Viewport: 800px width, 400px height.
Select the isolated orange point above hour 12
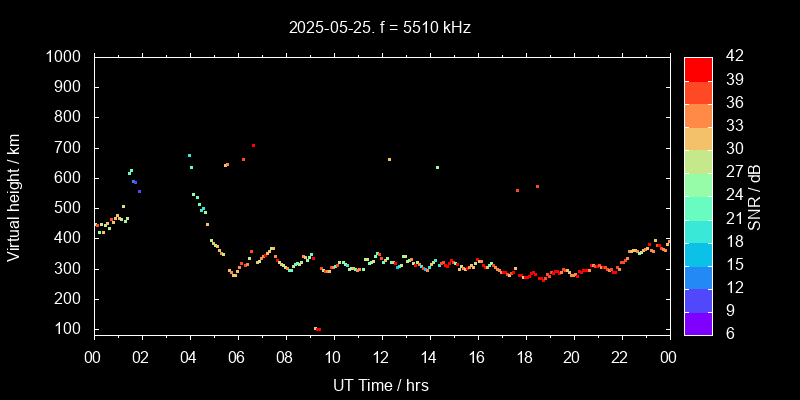click(389, 159)
